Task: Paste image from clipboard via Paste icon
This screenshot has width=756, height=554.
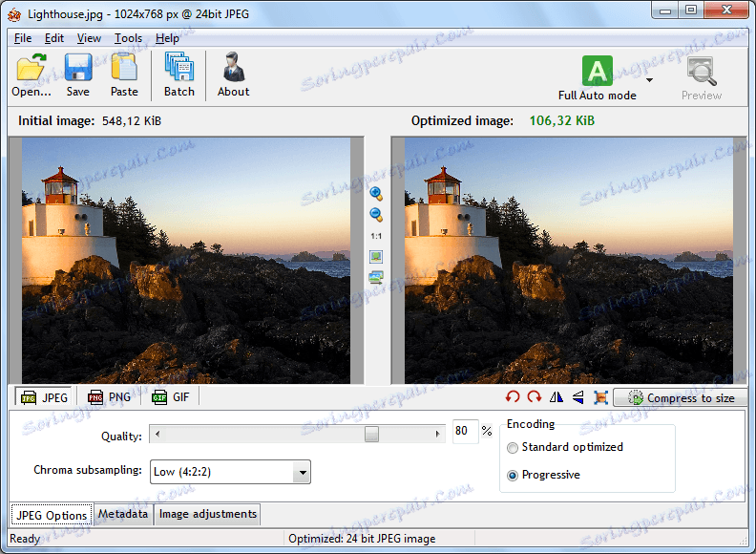Action: coord(124,75)
